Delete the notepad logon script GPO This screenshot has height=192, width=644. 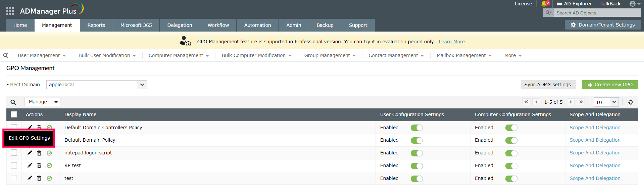click(x=39, y=153)
